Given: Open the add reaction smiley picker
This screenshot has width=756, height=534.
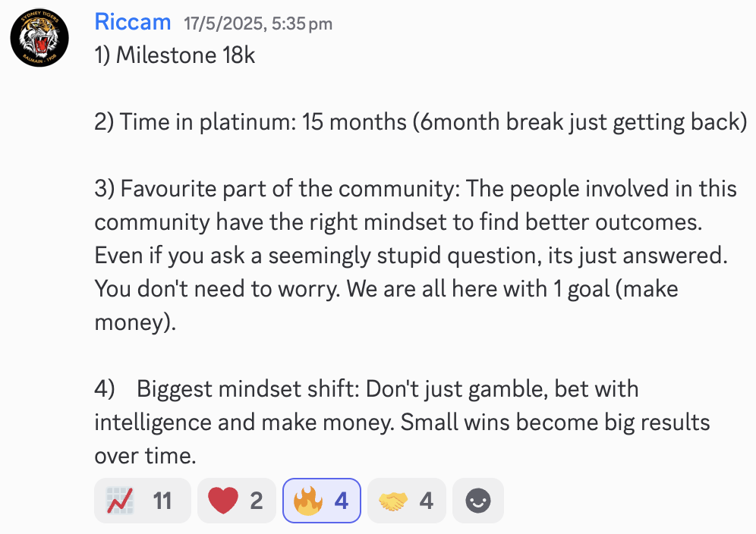Looking at the screenshot, I should point(478,501).
